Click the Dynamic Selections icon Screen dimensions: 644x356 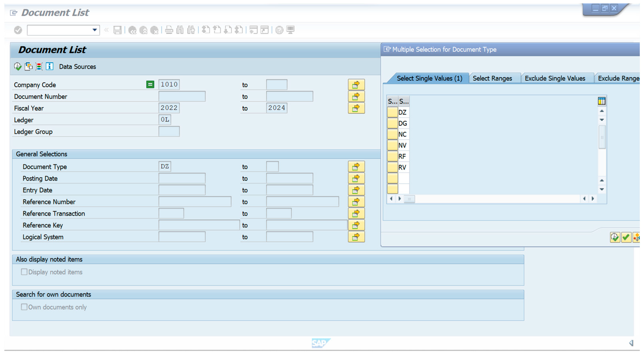click(39, 66)
